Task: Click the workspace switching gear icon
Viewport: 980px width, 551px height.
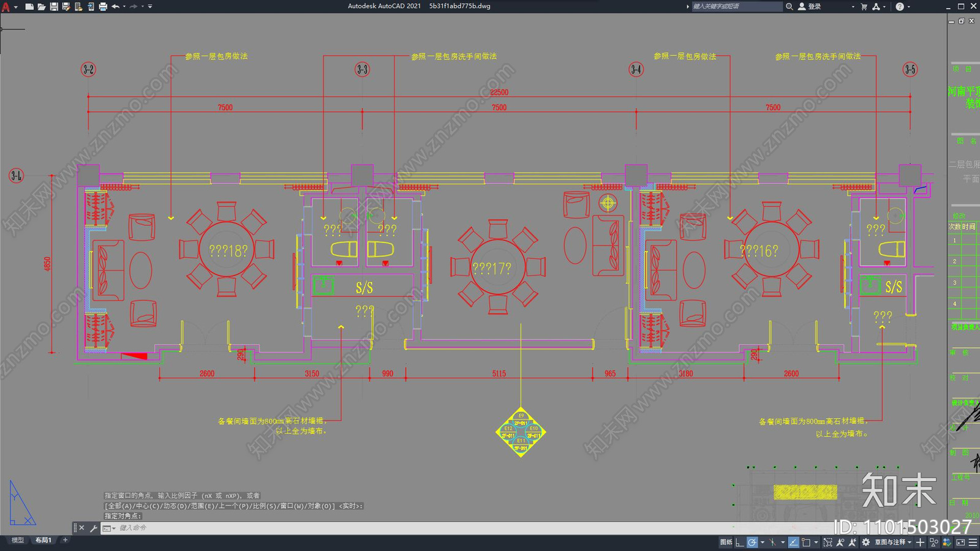Action: [865, 542]
